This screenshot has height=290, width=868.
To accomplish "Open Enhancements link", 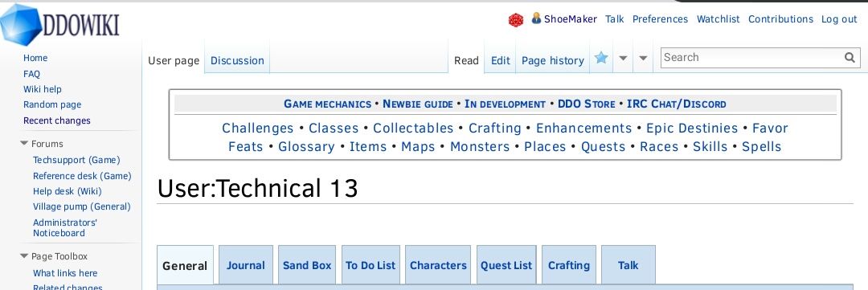I will 583,129.
